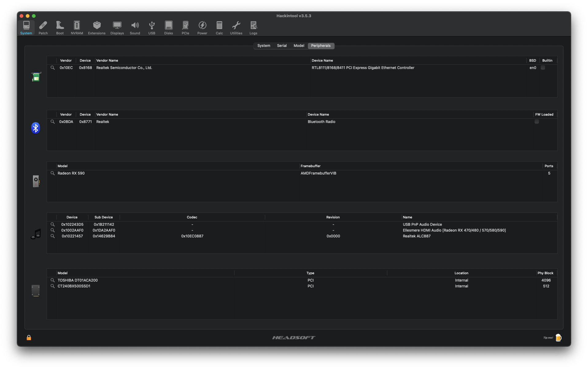Screen dimensions: 588x369
Task: Search details for Realtek ALC887 codec
Action: (x=52, y=236)
